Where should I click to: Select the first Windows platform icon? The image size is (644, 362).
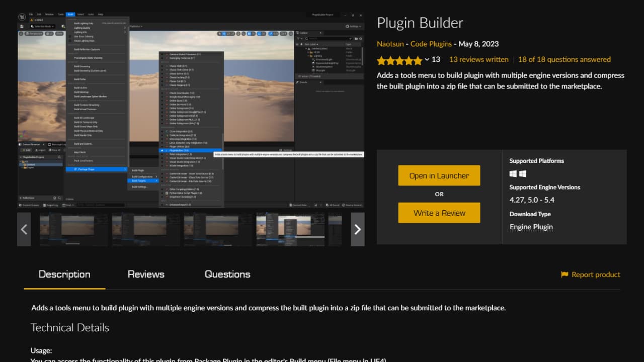pyautogui.click(x=512, y=173)
